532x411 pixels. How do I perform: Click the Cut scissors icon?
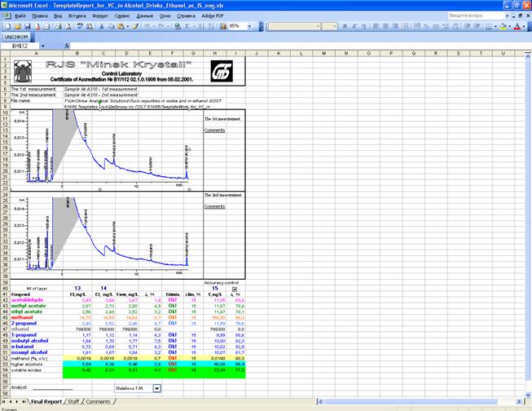102,26
